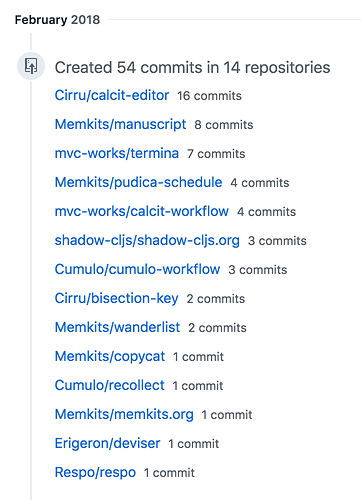Open the Memkits/wanderlist repository link
This screenshot has width=361, height=500.
117,327
